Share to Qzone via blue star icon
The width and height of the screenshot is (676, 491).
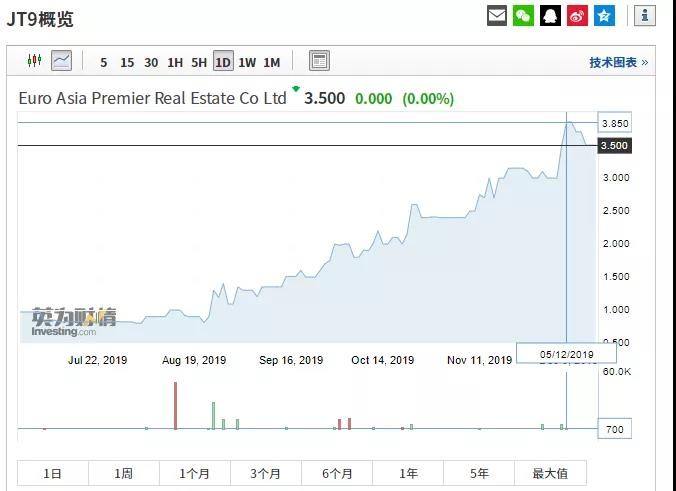[604, 16]
